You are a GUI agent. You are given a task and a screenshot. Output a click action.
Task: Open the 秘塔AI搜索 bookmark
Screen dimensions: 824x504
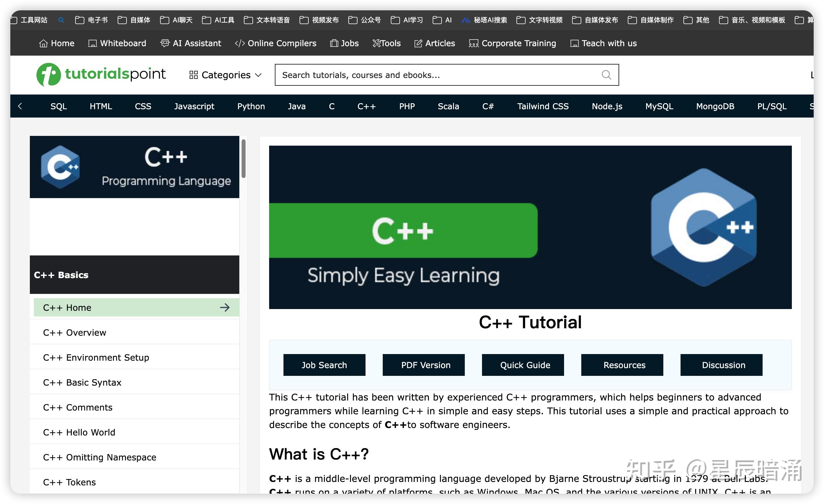pyautogui.click(x=484, y=20)
